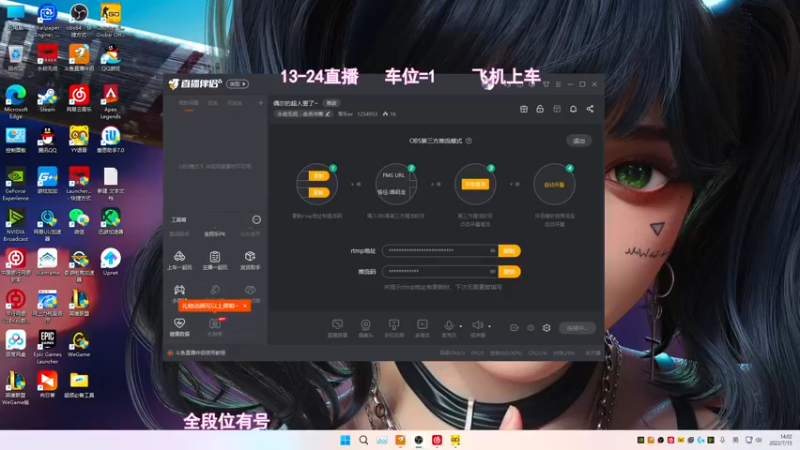Switch to the first scene tab
Viewport: 800px width, 450px height.
click(x=188, y=103)
